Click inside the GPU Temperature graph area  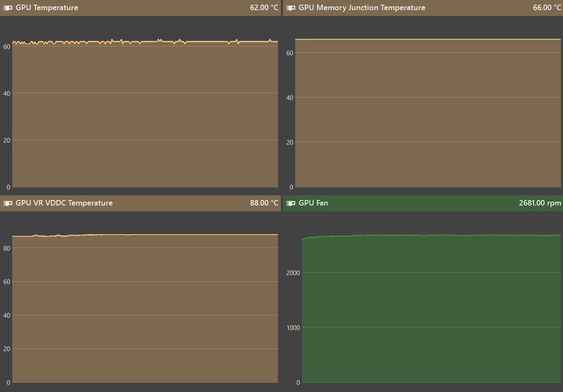click(145, 114)
